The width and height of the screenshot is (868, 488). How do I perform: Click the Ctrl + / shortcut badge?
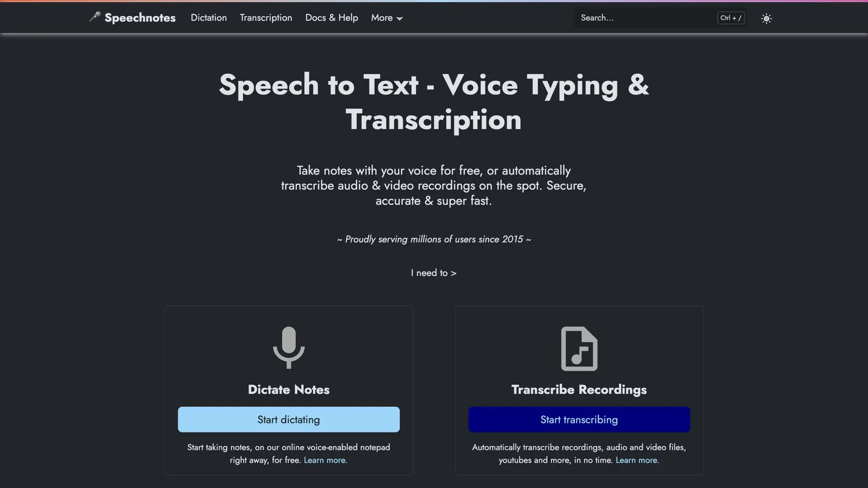pos(730,18)
